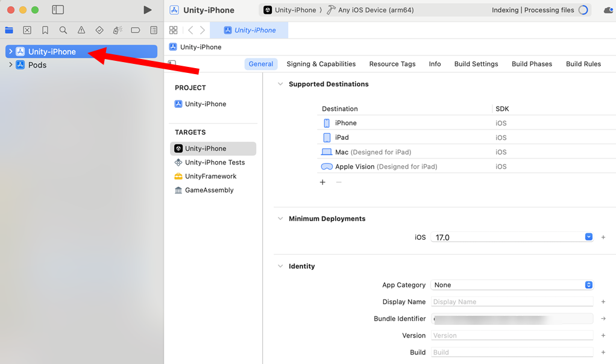
Task: Click the cloud status icon
Action: (x=609, y=10)
